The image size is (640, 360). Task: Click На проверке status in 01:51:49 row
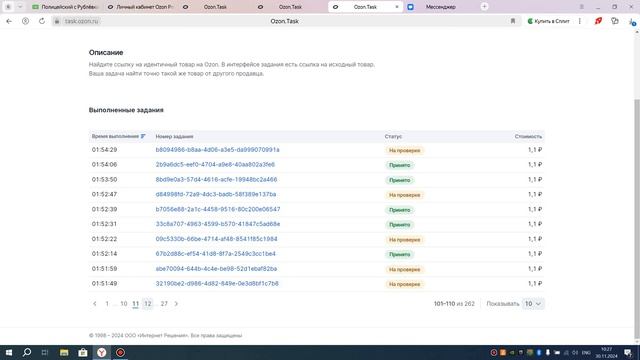point(404,284)
